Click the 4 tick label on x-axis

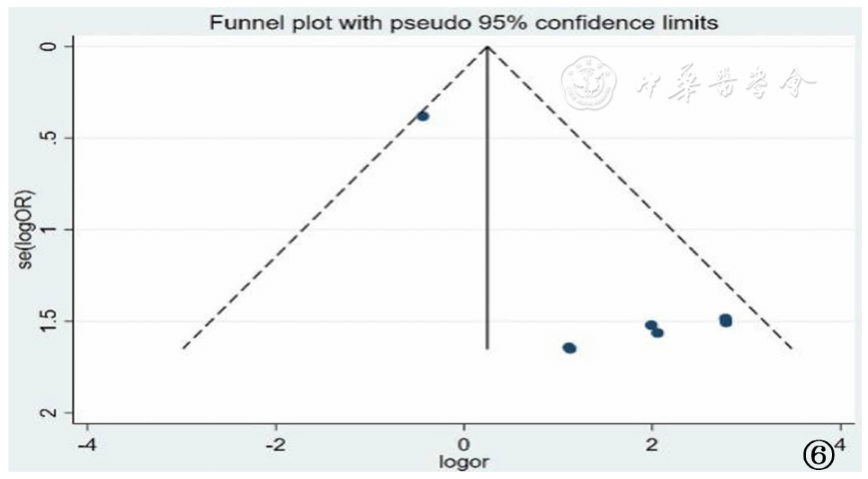tap(840, 445)
